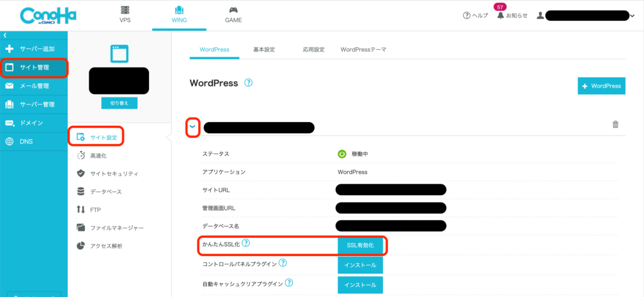Screen dimensions: 644x297
Task: Switch to the WING service tab
Action: 179,15
